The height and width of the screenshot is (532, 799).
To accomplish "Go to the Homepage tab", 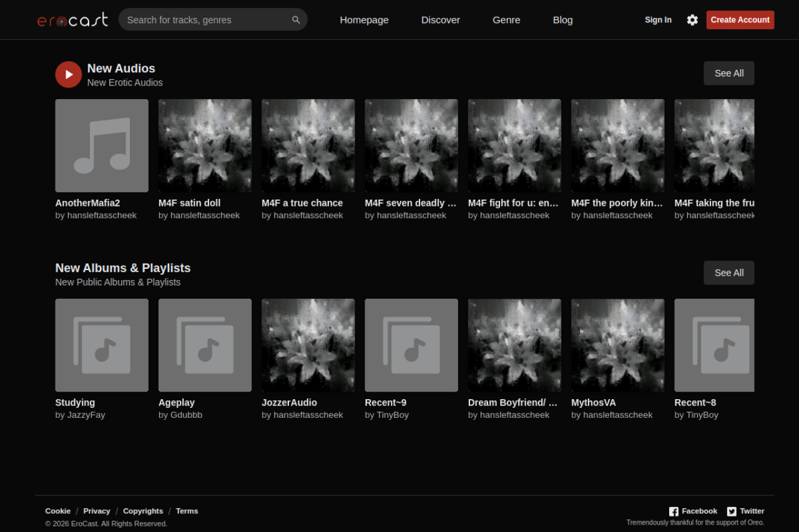I will point(364,19).
